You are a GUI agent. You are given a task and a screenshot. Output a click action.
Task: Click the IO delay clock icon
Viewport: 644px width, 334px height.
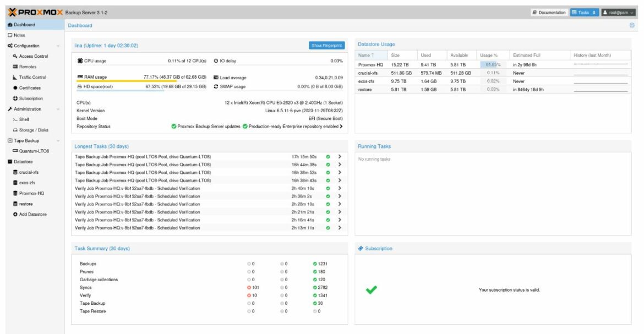(216, 61)
